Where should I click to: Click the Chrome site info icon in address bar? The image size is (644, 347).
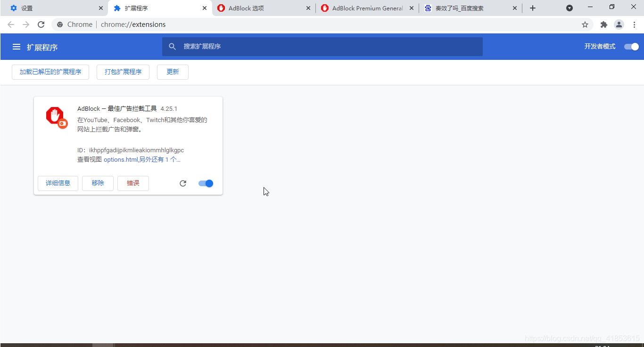tap(60, 25)
